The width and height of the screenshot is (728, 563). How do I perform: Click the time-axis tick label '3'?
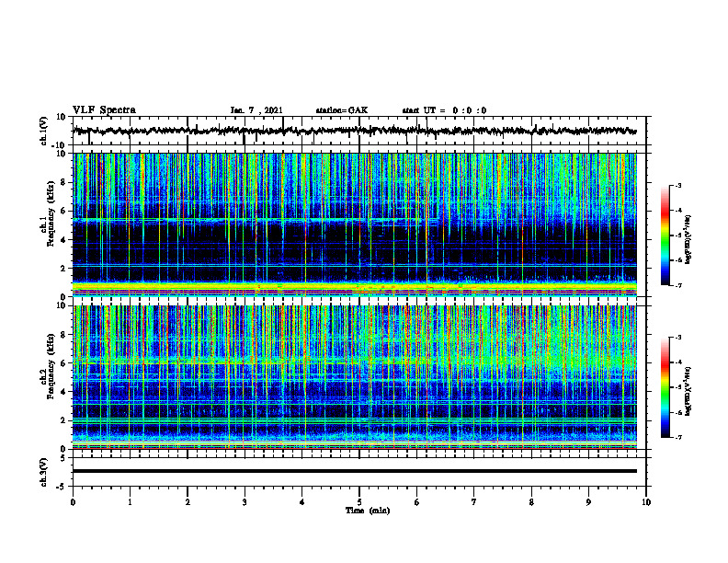(245, 502)
